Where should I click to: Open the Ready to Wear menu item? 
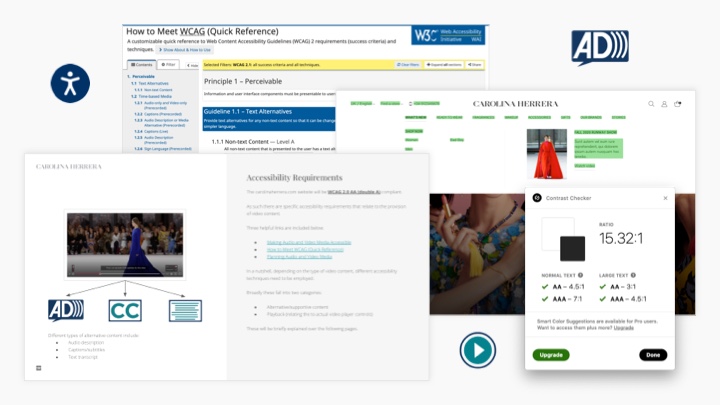click(449, 118)
